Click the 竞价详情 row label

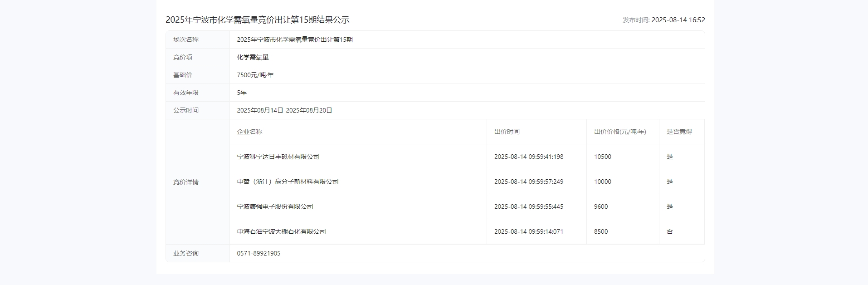pyautogui.click(x=186, y=182)
